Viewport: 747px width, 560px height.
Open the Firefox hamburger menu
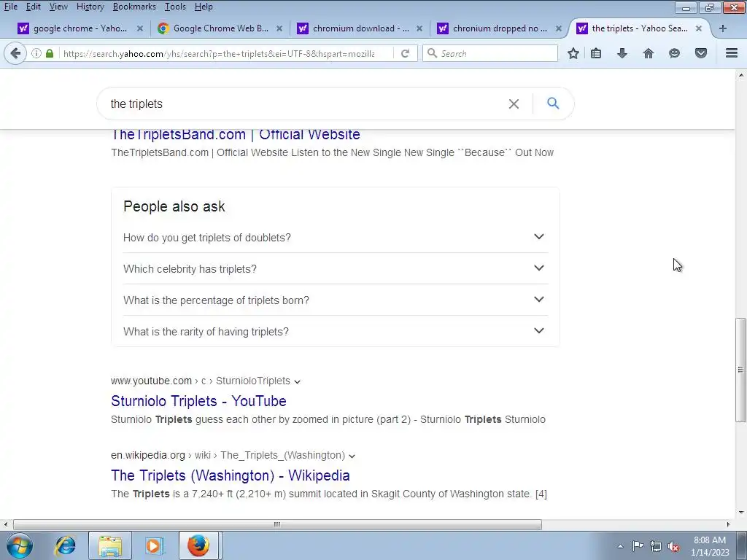tap(732, 53)
